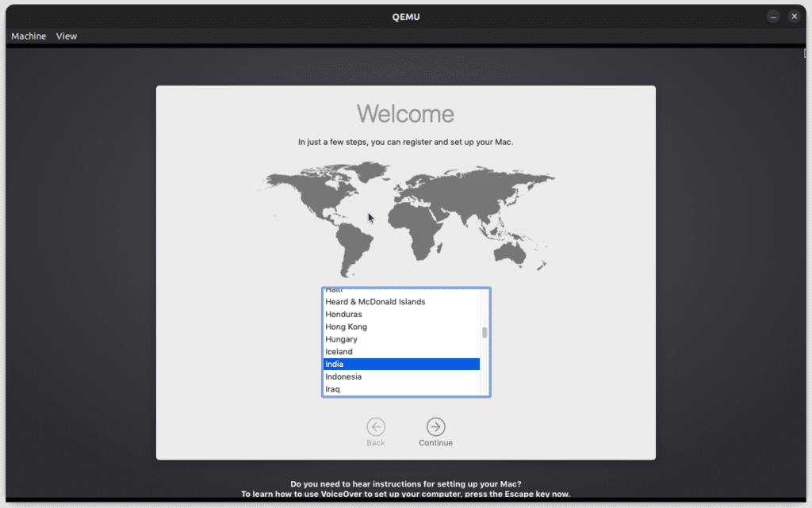This screenshot has width=812, height=508.
Task: Click the Back arrow icon
Action: pyautogui.click(x=375, y=427)
